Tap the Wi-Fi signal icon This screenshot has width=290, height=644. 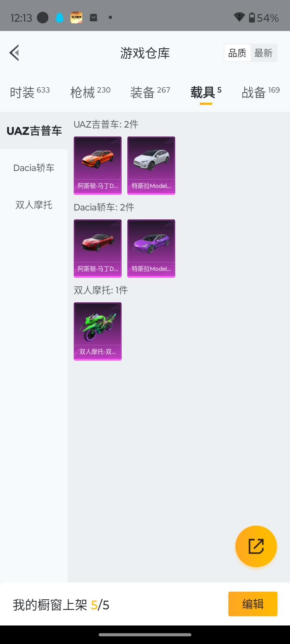pos(239,17)
